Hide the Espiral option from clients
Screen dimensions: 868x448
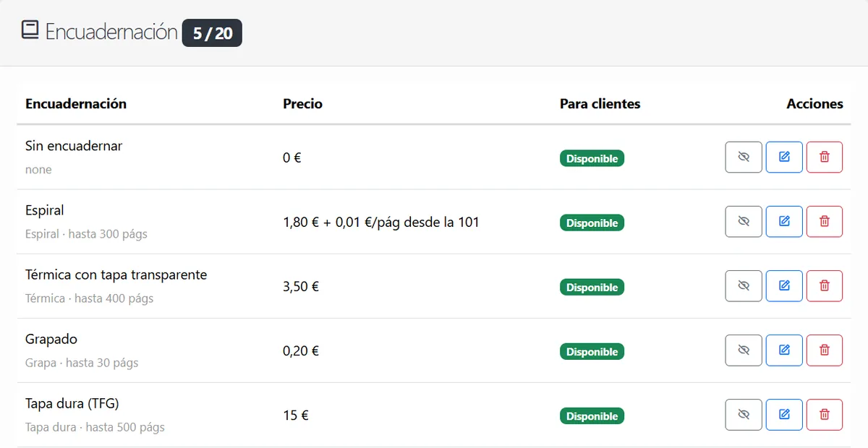click(x=744, y=222)
